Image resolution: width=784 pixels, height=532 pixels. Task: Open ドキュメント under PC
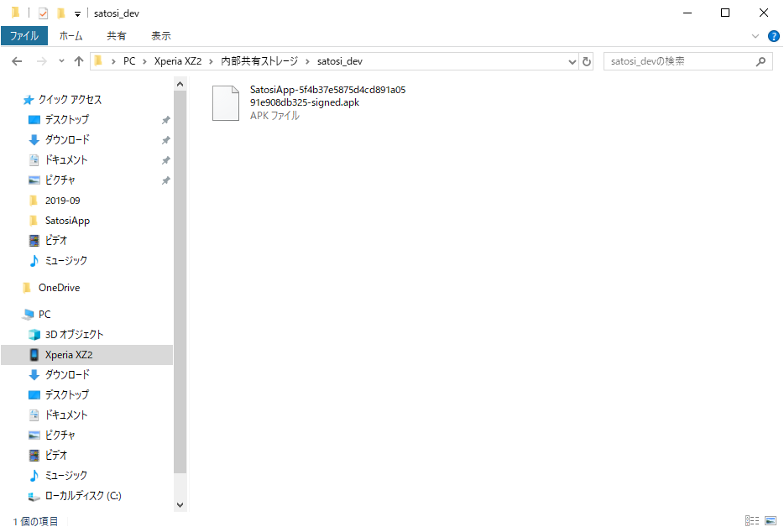tap(66, 415)
